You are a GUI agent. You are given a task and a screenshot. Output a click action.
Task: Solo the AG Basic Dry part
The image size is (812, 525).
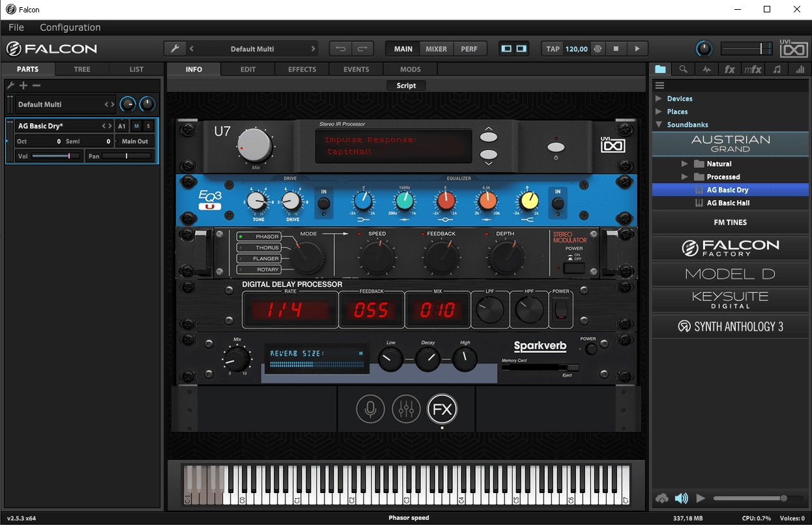[x=149, y=126]
